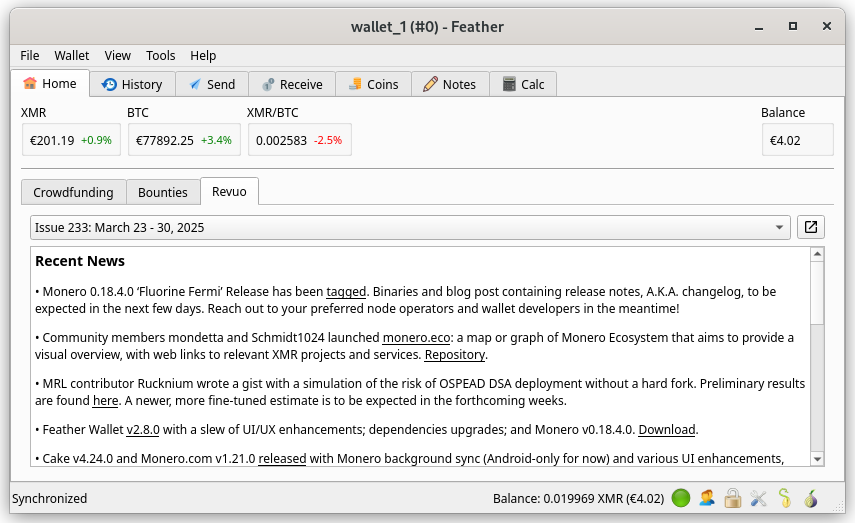Click the padlock wallet lock icon
This screenshot has height=523, width=855.
tap(732, 498)
